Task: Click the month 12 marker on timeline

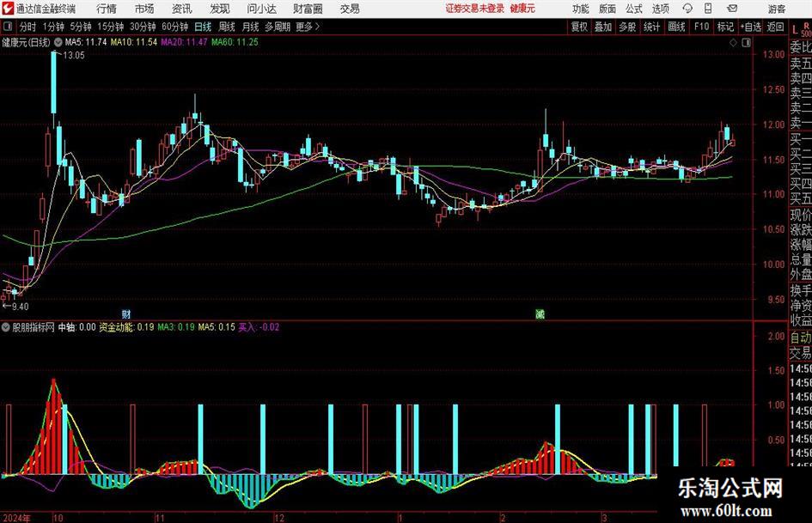Action: (279, 518)
